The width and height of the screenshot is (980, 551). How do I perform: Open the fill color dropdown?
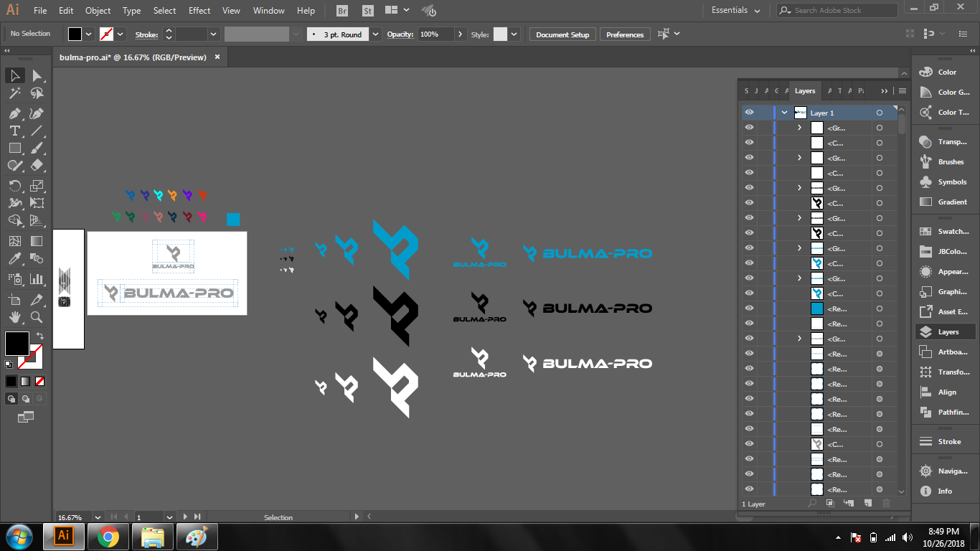click(x=89, y=34)
